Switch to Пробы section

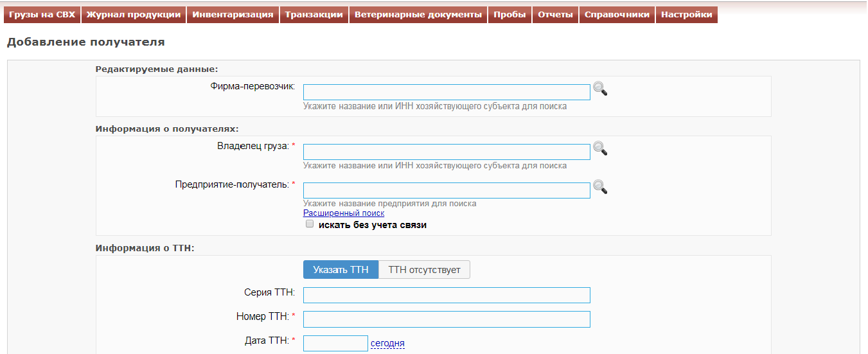(x=509, y=15)
